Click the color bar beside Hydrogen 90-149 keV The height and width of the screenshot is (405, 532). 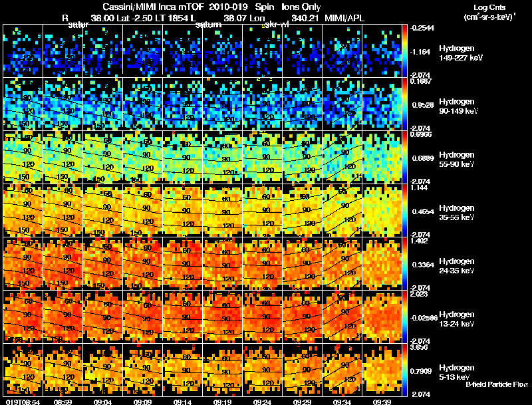point(404,104)
